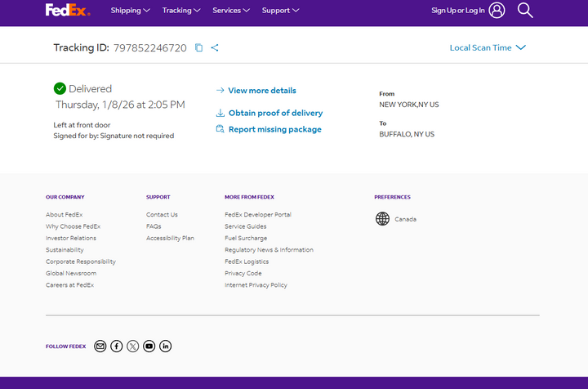Click Report missing package link
Viewport: 588px width, 389px height.
275,129
